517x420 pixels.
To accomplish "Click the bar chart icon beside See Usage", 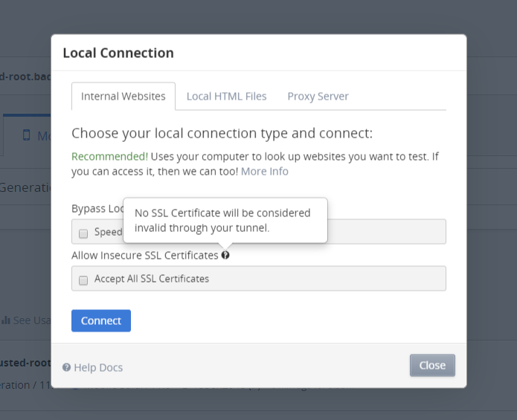I will 6,320.
